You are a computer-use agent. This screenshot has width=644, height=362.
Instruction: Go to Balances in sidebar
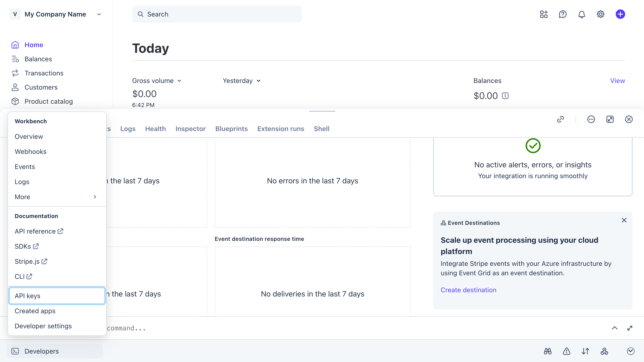coord(38,59)
